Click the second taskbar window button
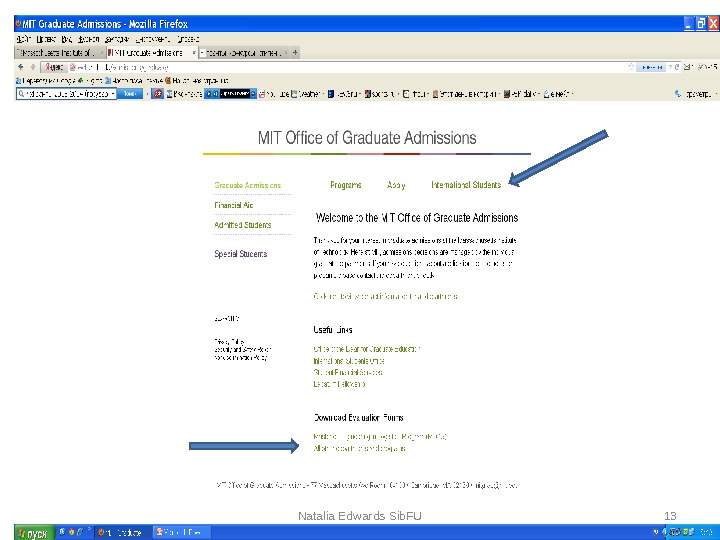 [x=181, y=533]
